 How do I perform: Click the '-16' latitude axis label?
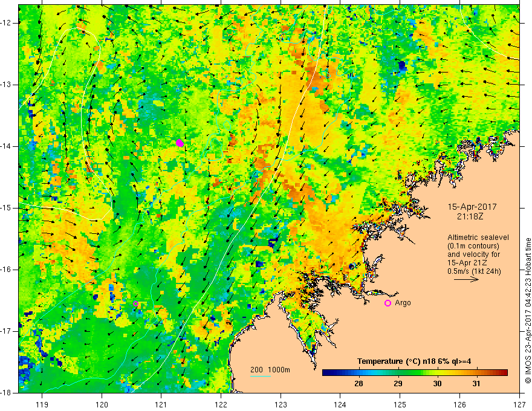click(x=7, y=270)
